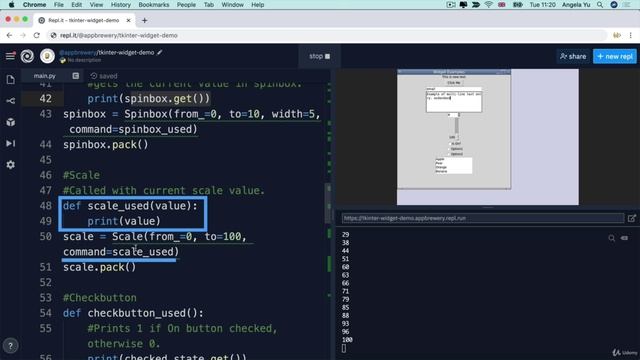Screen dimensions: 640x360
Task: Click the Repl.it spiral logo
Action: tap(27, 56)
